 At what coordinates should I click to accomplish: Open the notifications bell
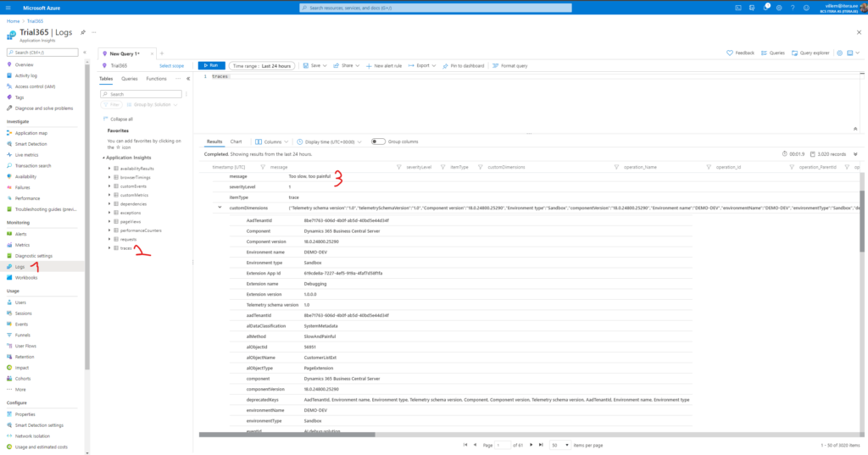[x=765, y=8]
